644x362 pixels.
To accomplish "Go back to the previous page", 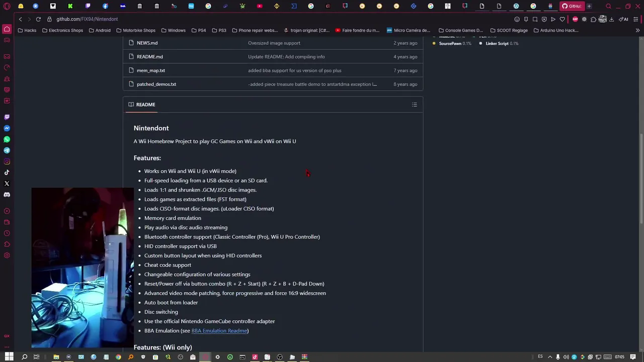I will pos(20,19).
